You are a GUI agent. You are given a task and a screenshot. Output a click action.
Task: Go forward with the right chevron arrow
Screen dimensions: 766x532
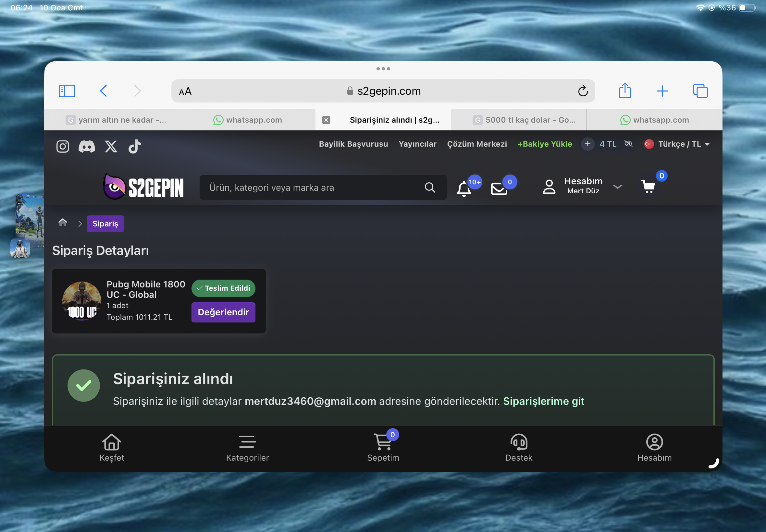point(137,91)
